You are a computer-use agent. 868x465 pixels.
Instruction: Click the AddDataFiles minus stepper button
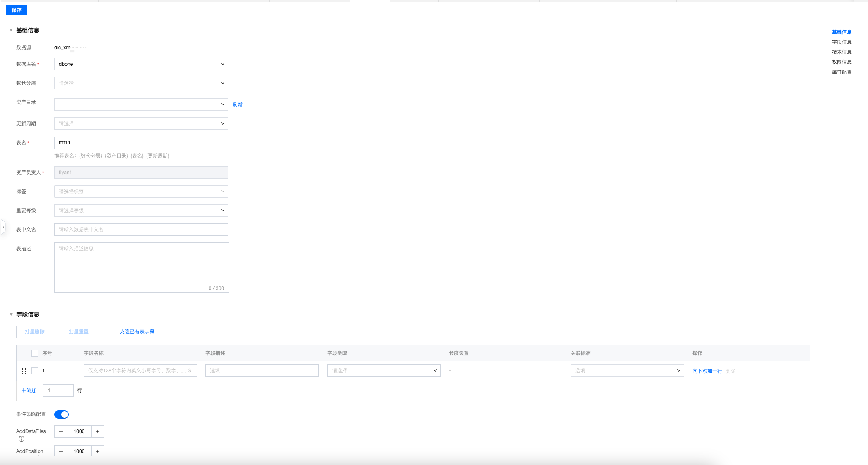click(61, 431)
